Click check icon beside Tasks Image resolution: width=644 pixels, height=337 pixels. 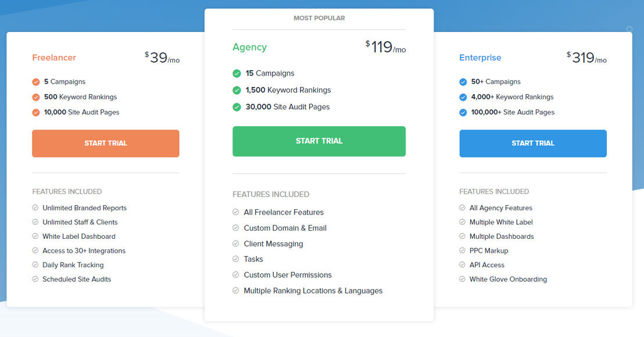click(x=236, y=259)
